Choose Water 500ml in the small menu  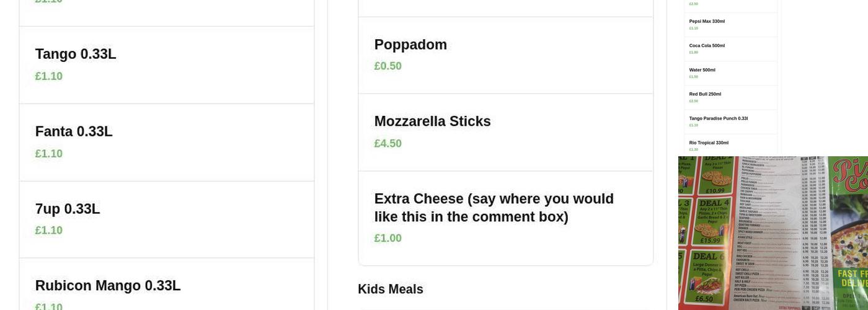coord(730,73)
